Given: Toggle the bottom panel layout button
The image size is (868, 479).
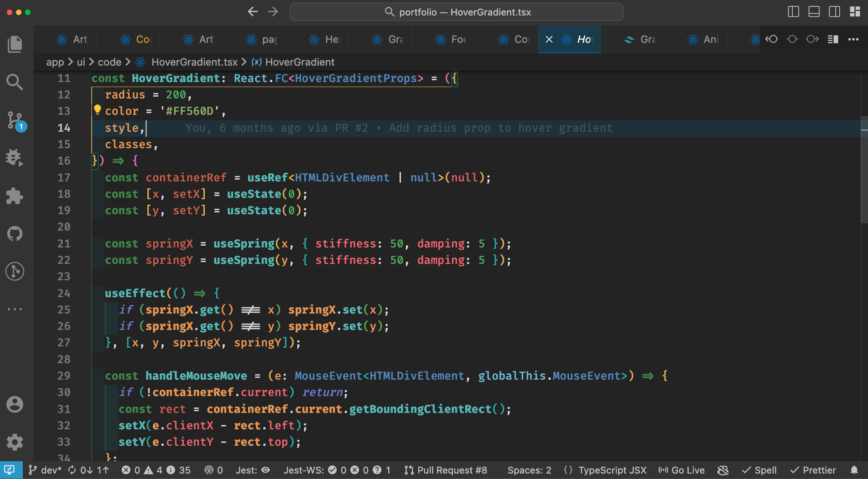Looking at the screenshot, I should 814,12.
